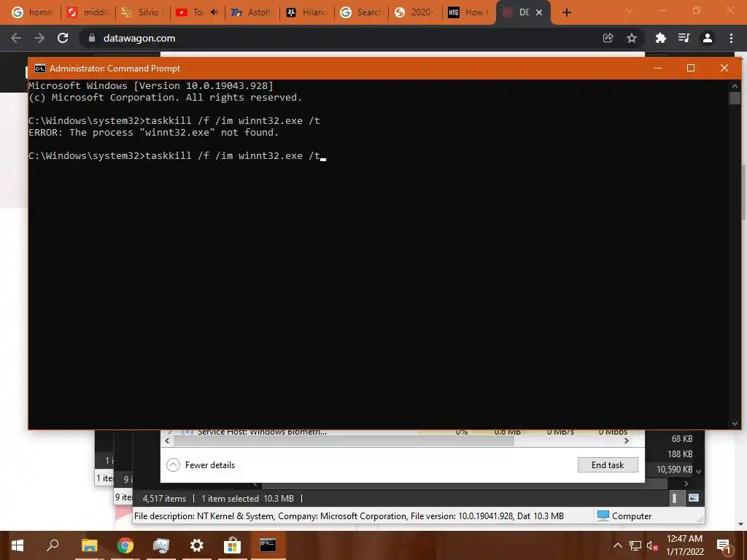Image resolution: width=747 pixels, height=560 pixels.
Task: Switch to the 'Hilario' tab
Action: tap(307, 12)
